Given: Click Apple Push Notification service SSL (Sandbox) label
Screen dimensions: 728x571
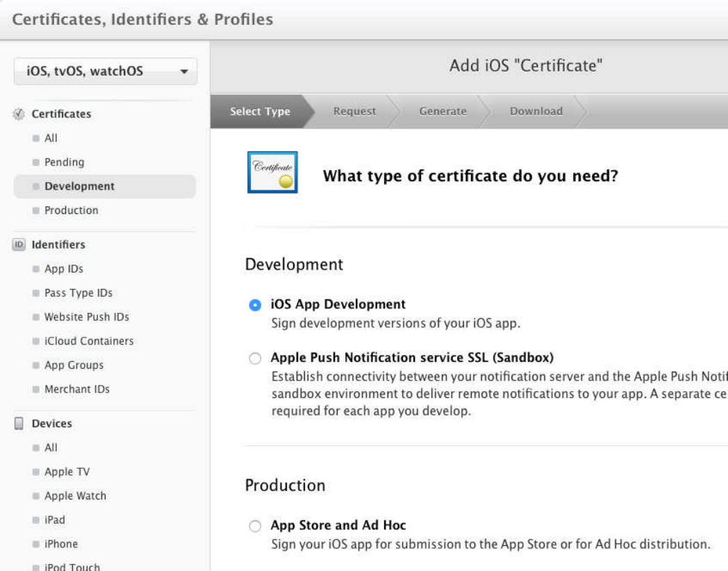Looking at the screenshot, I should tap(413, 358).
